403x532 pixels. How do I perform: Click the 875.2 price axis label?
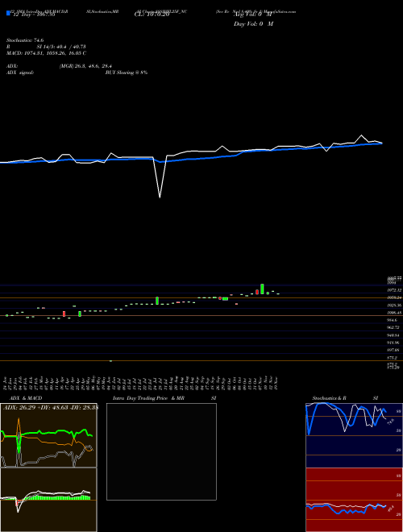393,358
